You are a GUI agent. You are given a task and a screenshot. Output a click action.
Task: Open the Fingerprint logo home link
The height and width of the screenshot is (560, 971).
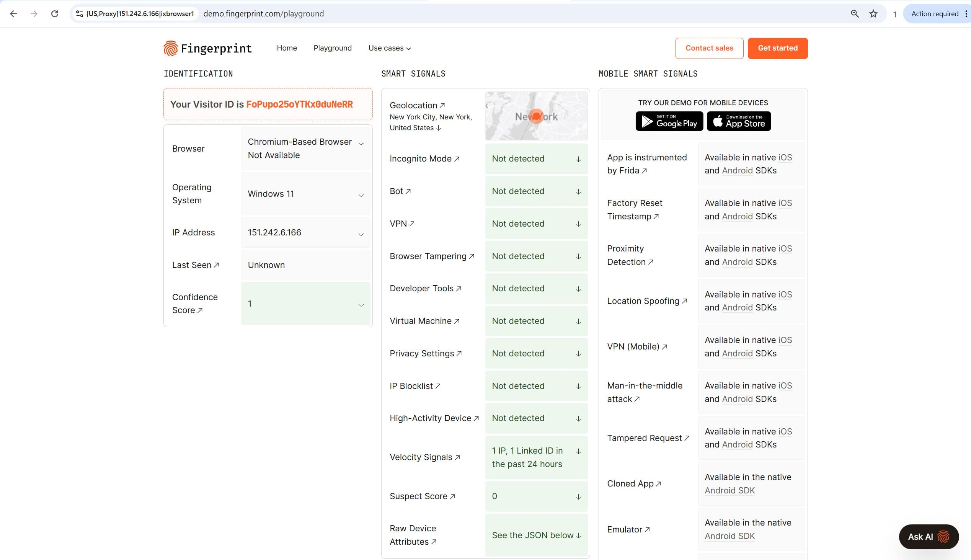tap(208, 48)
